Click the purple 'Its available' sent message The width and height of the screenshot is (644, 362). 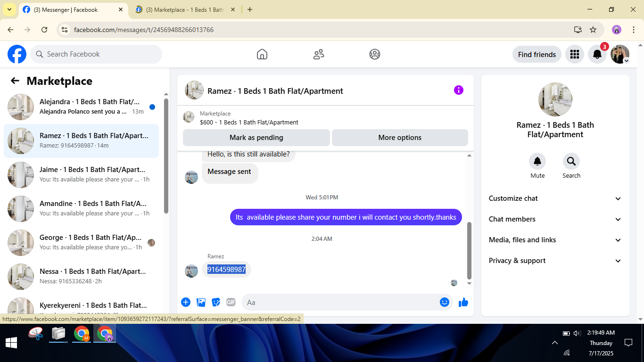pyautogui.click(x=346, y=217)
